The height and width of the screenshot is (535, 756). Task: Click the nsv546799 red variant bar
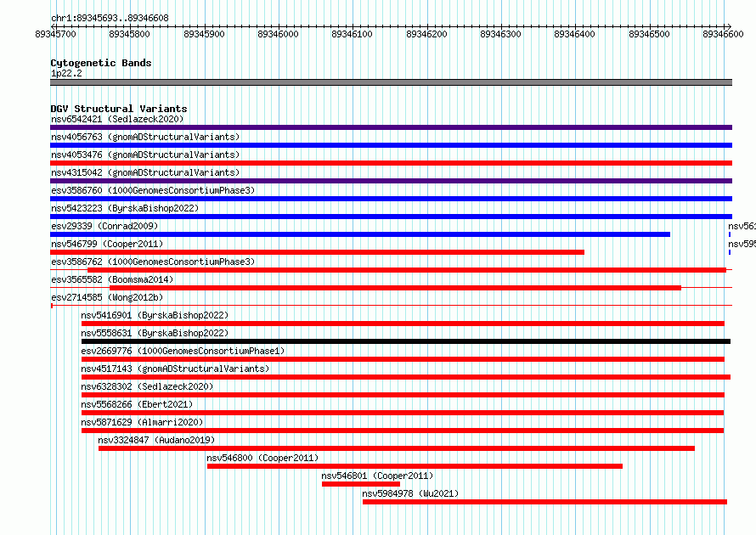[x=317, y=252]
